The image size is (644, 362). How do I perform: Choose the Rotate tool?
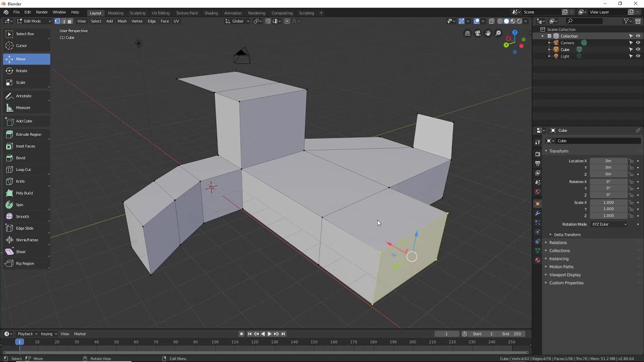pyautogui.click(x=26, y=70)
